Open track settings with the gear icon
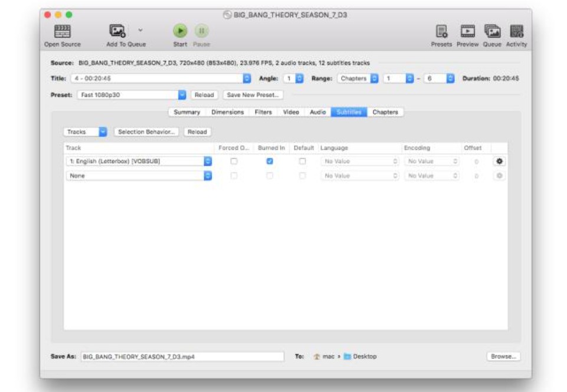 [498, 160]
